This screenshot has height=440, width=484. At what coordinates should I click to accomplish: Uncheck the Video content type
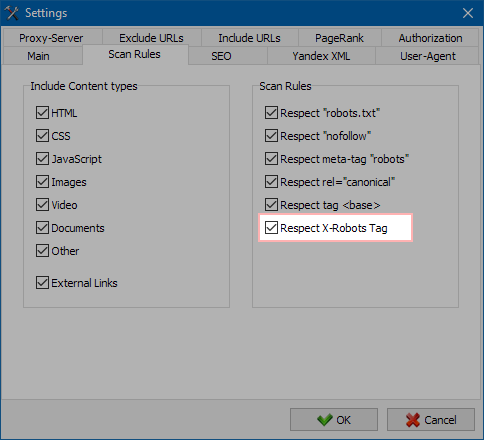[42, 205]
